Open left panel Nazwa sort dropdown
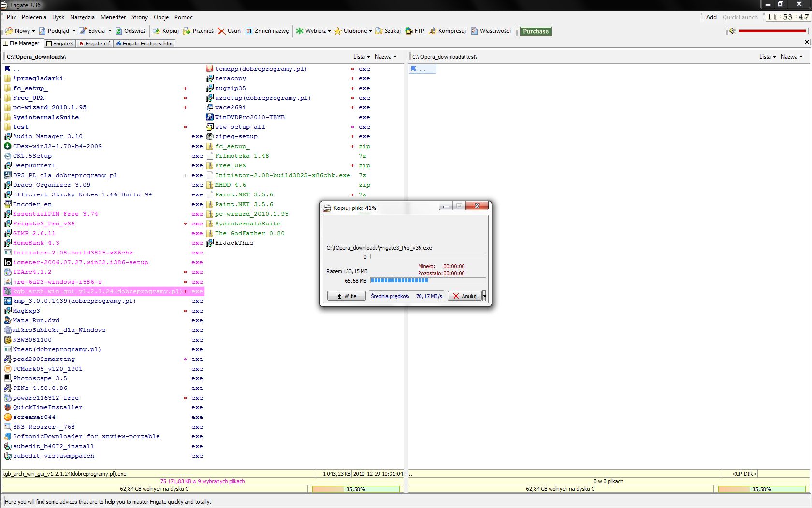Viewport: 812px width, 508px height. (385, 57)
